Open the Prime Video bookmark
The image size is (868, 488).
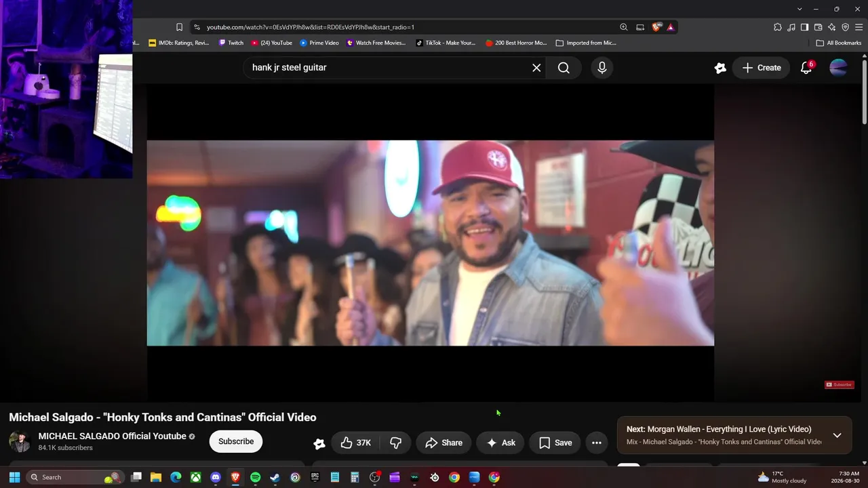(x=319, y=43)
